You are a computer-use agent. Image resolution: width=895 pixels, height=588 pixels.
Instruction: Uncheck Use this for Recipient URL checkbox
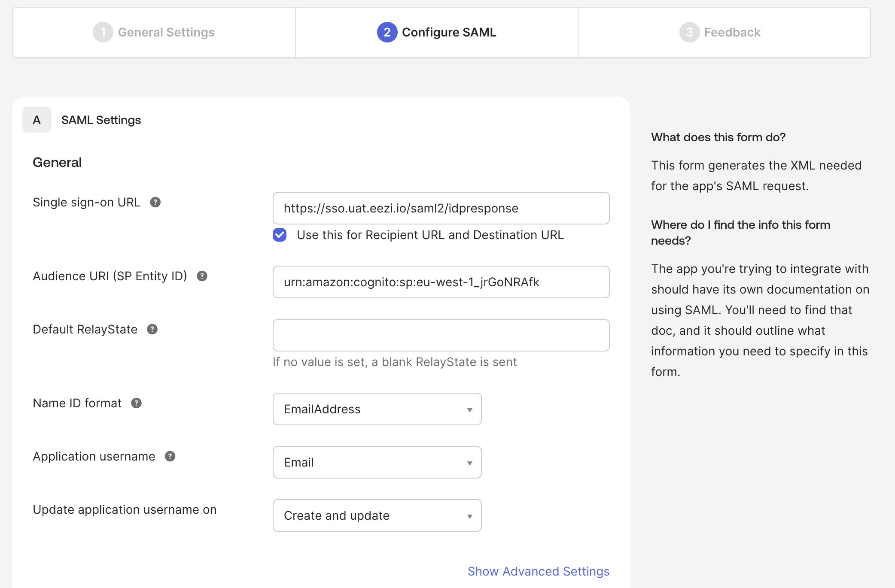280,235
